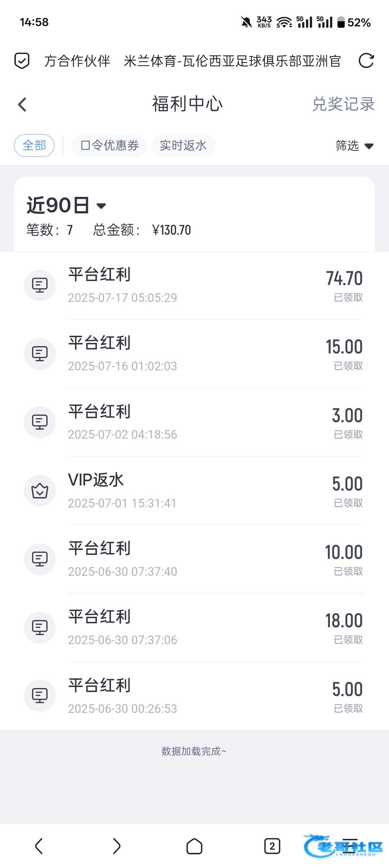Open the 筛选 dropdown
389x868 pixels.
click(x=354, y=145)
